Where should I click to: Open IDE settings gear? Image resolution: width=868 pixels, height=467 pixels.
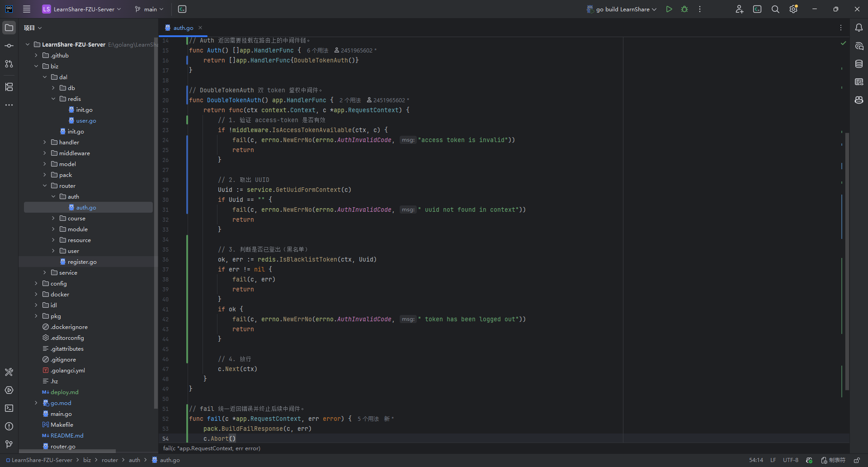(x=793, y=9)
